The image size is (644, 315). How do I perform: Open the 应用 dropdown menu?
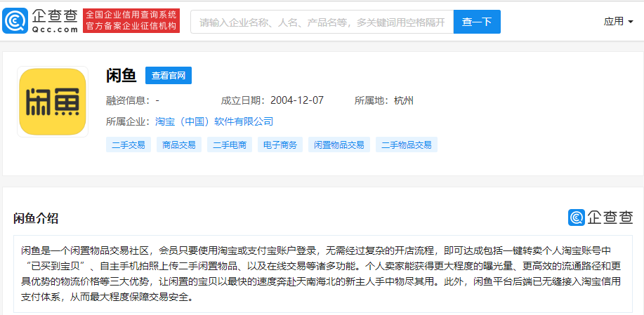[618, 21]
